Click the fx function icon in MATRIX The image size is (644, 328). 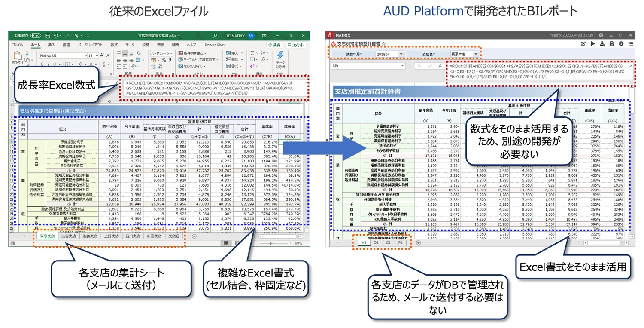pyautogui.click(x=440, y=66)
